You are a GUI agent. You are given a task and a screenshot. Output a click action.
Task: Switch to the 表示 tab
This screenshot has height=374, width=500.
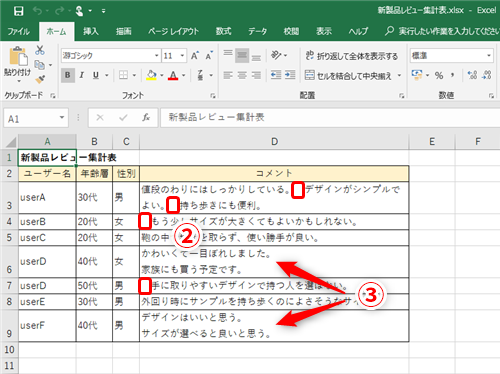(324, 31)
